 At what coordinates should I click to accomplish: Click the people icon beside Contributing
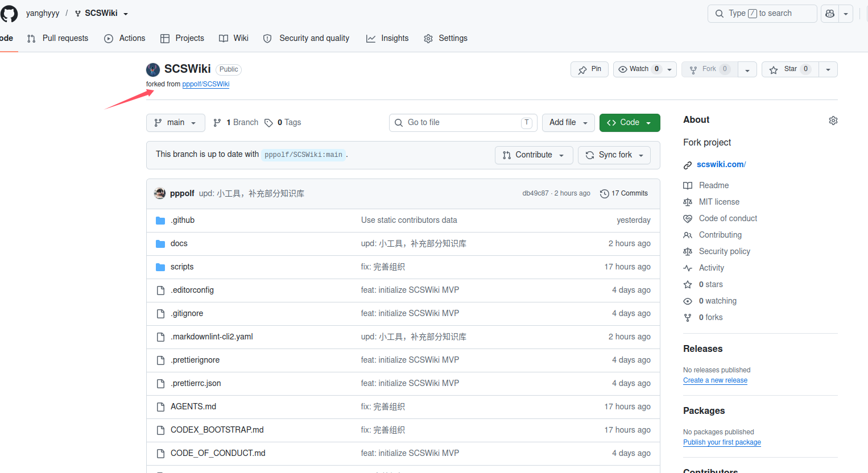click(688, 235)
